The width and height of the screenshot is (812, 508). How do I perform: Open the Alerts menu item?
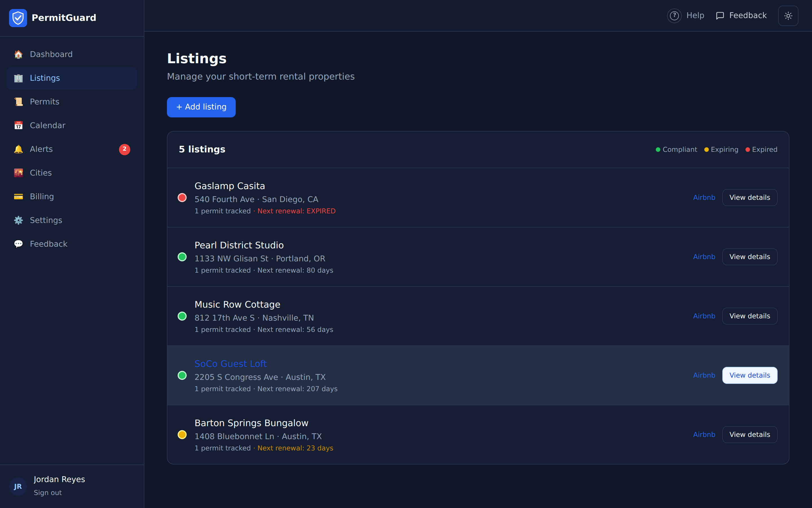72,149
